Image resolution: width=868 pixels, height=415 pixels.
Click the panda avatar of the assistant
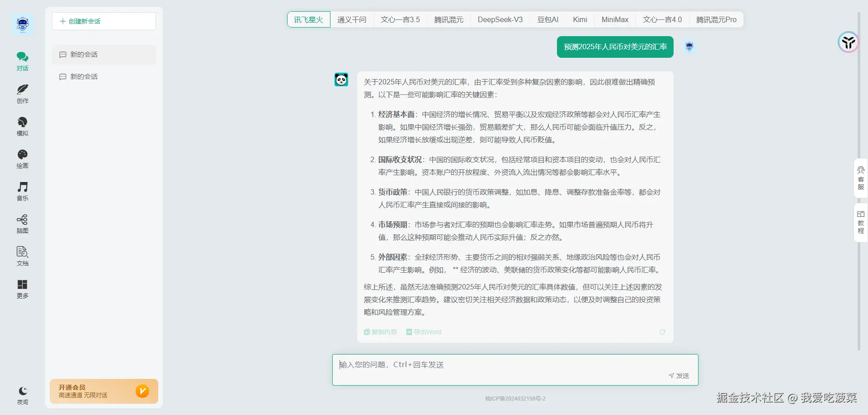point(341,79)
